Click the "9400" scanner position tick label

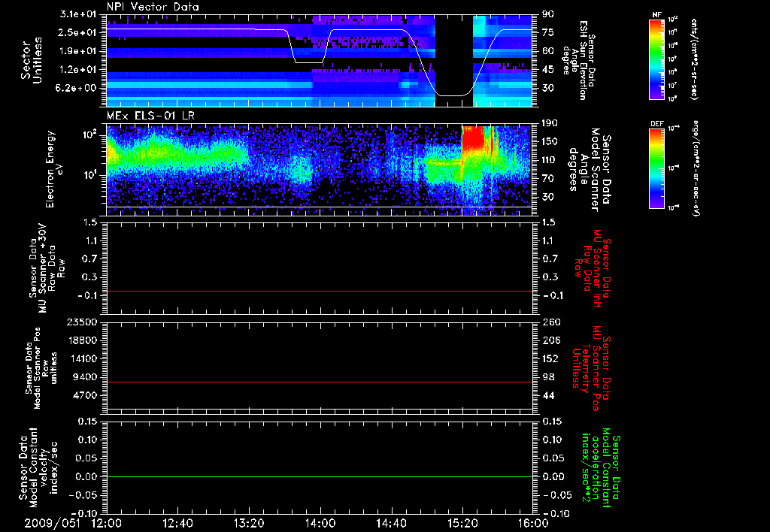(84, 377)
